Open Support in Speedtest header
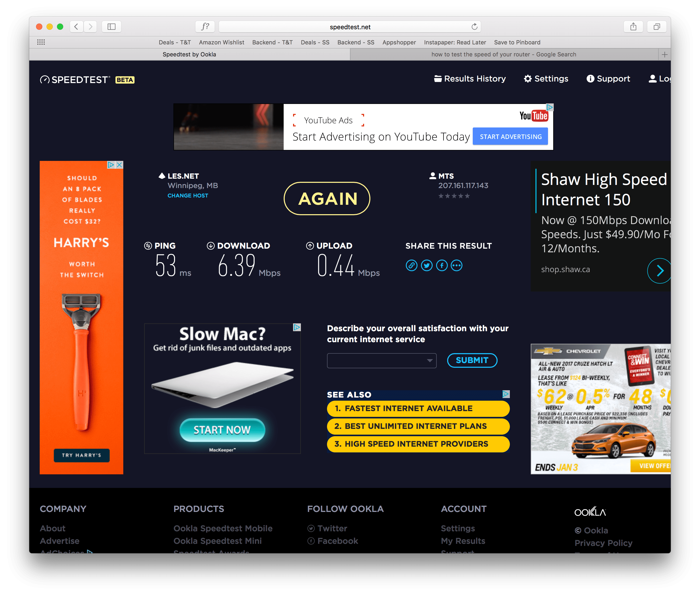The width and height of the screenshot is (700, 595). tap(608, 79)
